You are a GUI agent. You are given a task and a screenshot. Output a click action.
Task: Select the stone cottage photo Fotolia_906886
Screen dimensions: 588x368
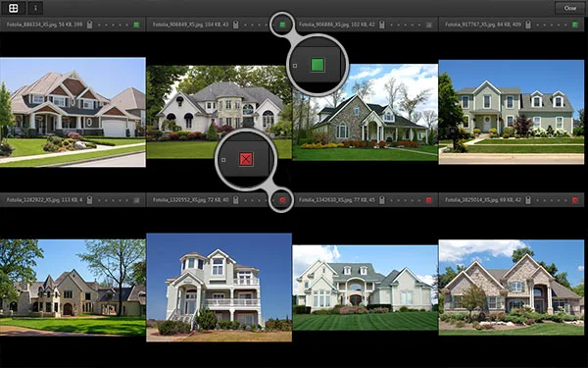click(365, 112)
